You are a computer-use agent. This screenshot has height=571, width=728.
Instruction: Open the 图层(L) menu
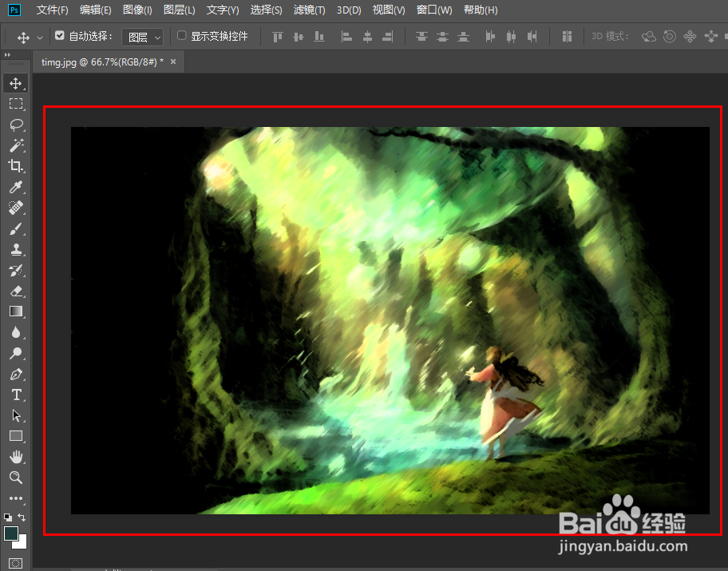(x=180, y=10)
